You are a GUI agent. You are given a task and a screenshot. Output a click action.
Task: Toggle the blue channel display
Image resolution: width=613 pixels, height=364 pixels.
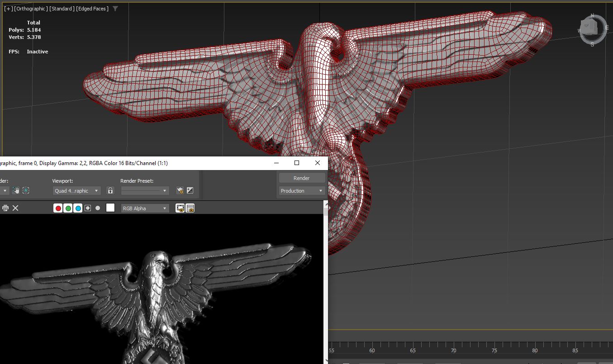[x=78, y=208]
